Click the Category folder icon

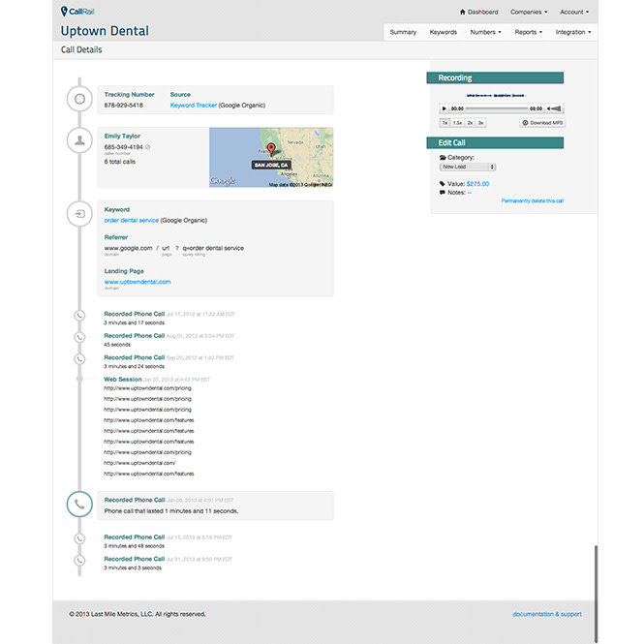[443, 157]
